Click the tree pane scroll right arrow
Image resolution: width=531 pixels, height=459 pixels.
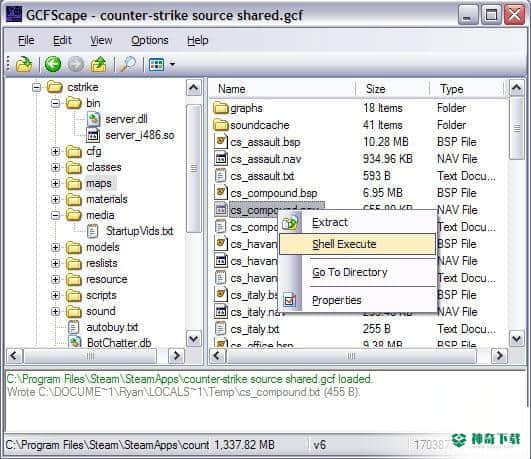176,355
